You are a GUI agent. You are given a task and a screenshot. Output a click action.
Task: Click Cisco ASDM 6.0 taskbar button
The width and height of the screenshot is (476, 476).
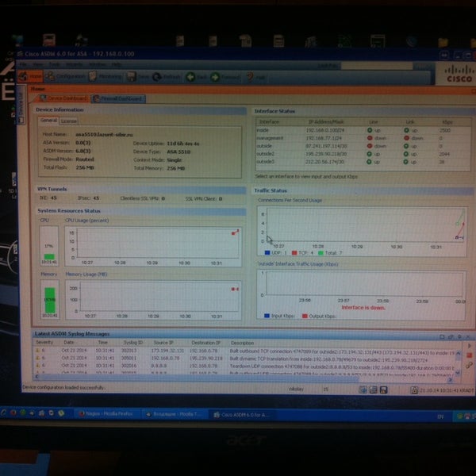(x=242, y=415)
